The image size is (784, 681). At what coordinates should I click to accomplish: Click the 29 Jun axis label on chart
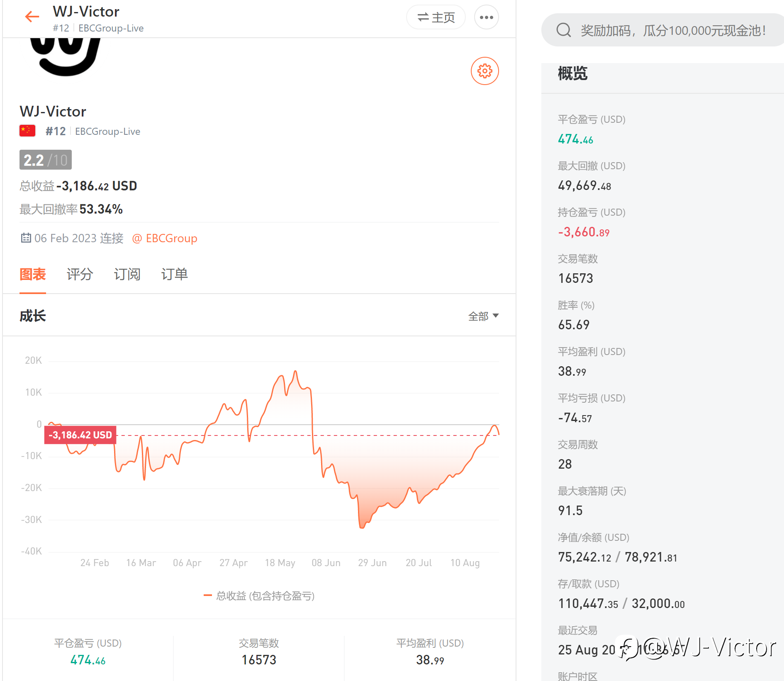click(372, 563)
